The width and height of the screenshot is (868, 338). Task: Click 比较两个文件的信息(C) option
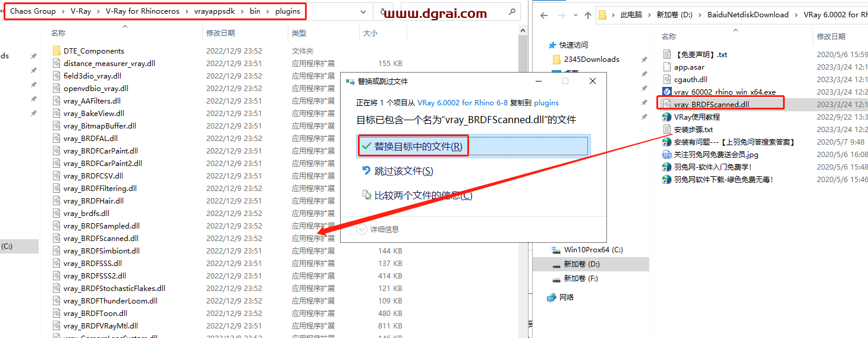coord(423,195)
